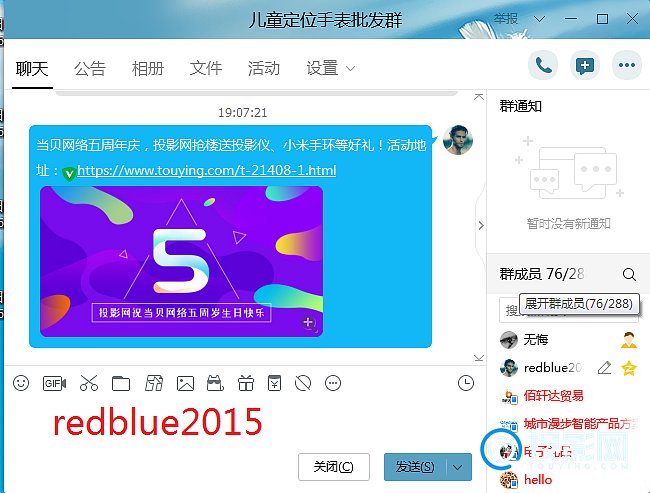Select the scissors screenshot tool
This screenshot has height=493, width=650.
pyautogui.click(x=89, y=383)
